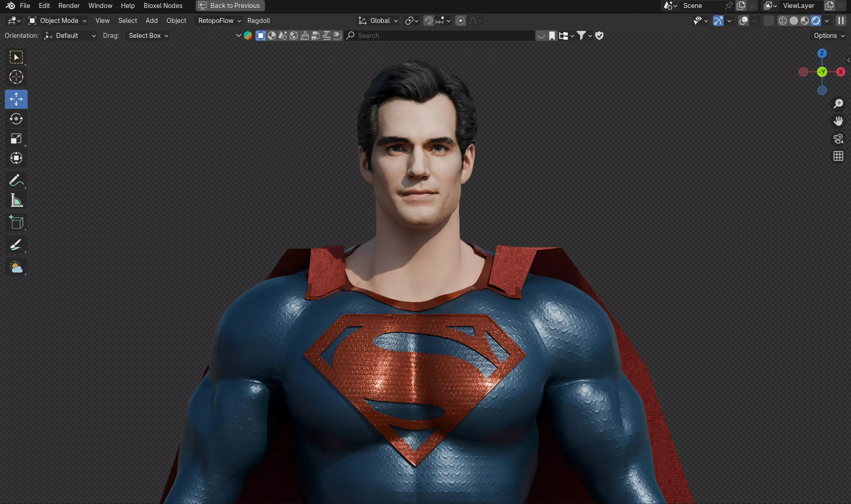Image resolution: width=851 pixels, height=504 pixels.
Task: Click the colorful hexagon icon beside Search
Action: pos(248,36)
